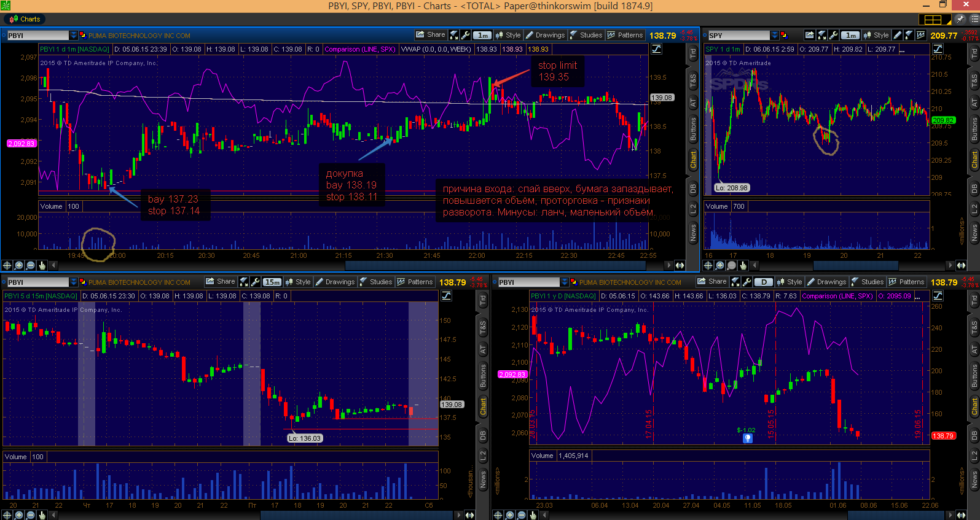Screen dimensions: 980x520
Task: Click color link icon next to SPY
Action: (784, 36)
